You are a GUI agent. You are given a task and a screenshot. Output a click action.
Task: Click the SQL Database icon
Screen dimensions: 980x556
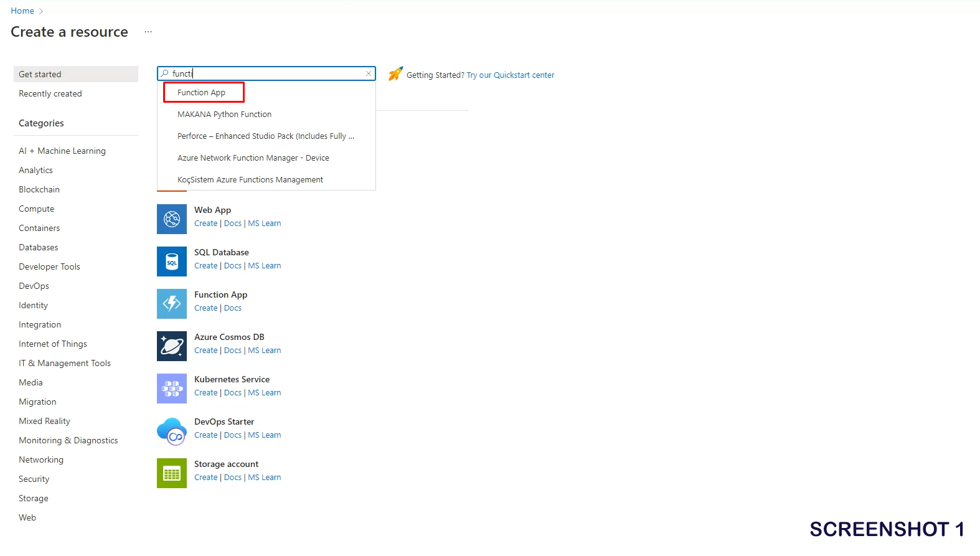pos(172,262)
